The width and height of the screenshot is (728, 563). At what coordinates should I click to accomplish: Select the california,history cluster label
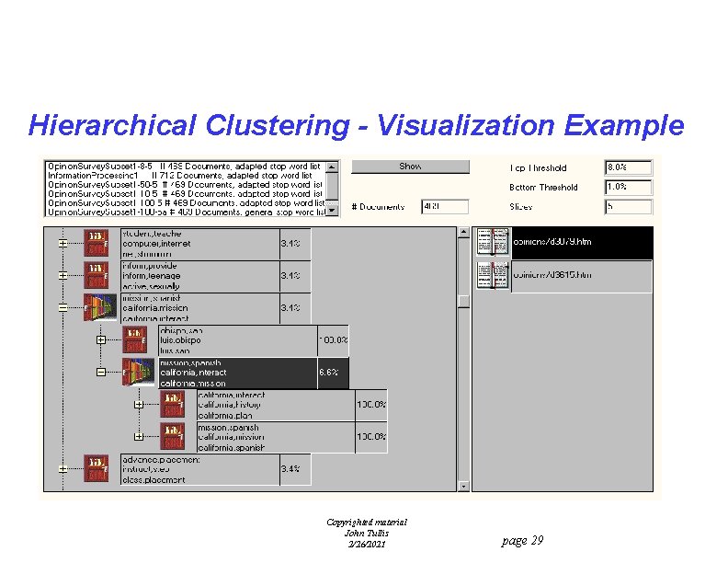276,405
